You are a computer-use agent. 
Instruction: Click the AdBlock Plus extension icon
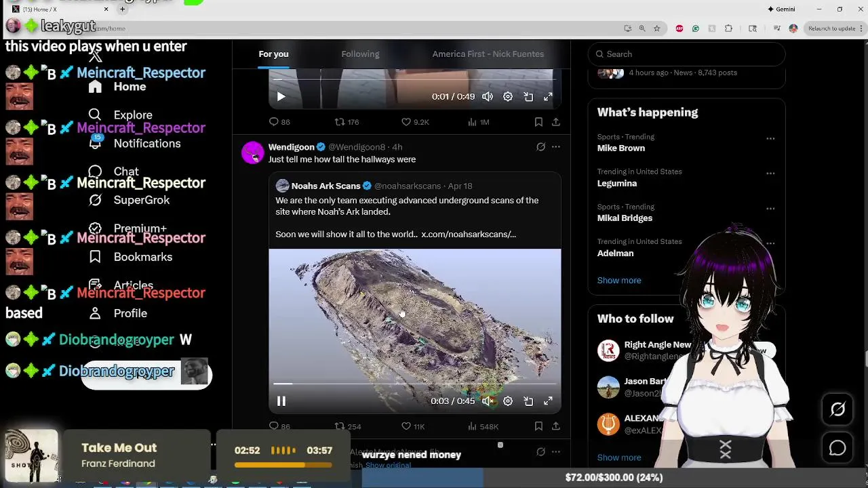click(x=679, y=28)
